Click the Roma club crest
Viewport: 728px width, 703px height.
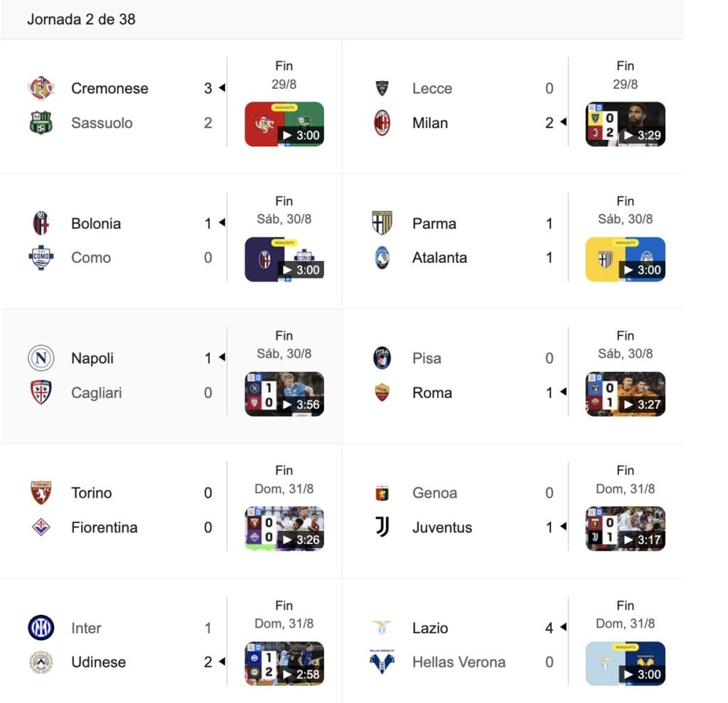pyautogui.click(x=382, y=392)
